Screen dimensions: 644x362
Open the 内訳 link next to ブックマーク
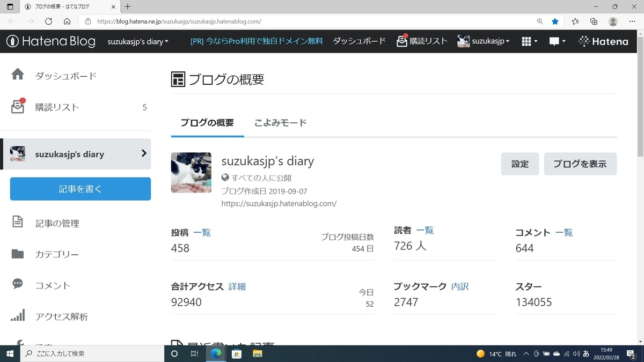coord(460,286)
